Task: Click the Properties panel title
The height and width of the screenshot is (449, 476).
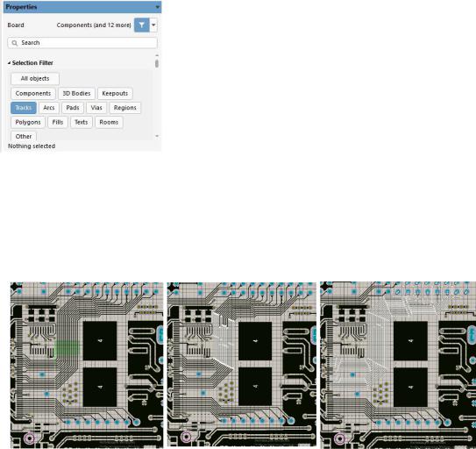Action: 21,7
